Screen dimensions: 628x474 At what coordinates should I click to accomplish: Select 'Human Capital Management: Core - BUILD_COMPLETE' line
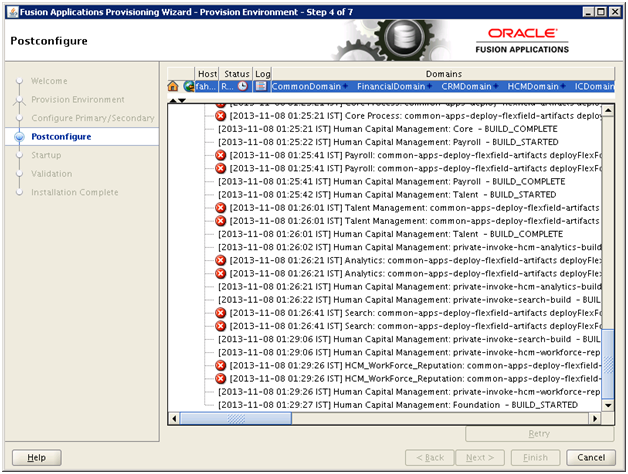coord(388,129)
